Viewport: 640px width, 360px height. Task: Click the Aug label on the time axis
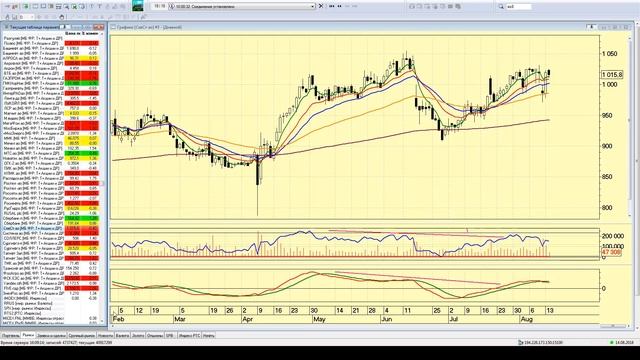(x=526, y=319)
